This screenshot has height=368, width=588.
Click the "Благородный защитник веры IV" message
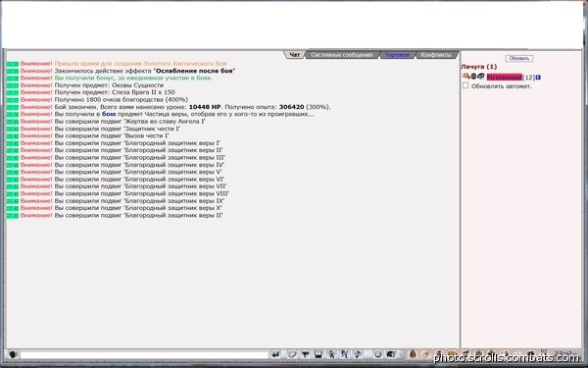(139, 165)
